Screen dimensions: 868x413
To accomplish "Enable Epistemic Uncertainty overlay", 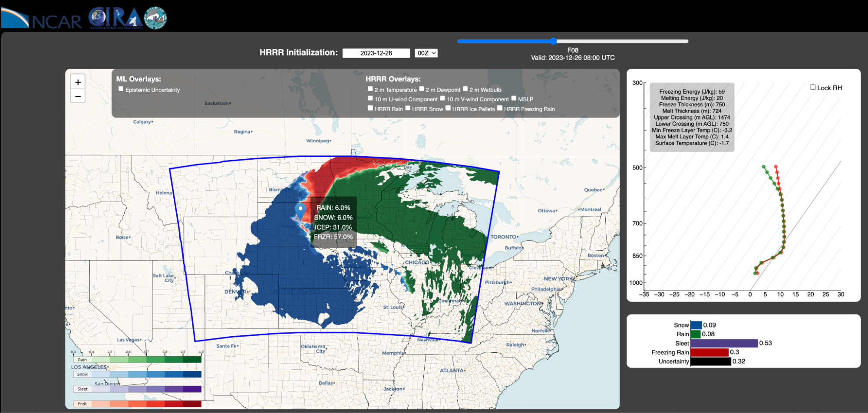I will 121,89.
